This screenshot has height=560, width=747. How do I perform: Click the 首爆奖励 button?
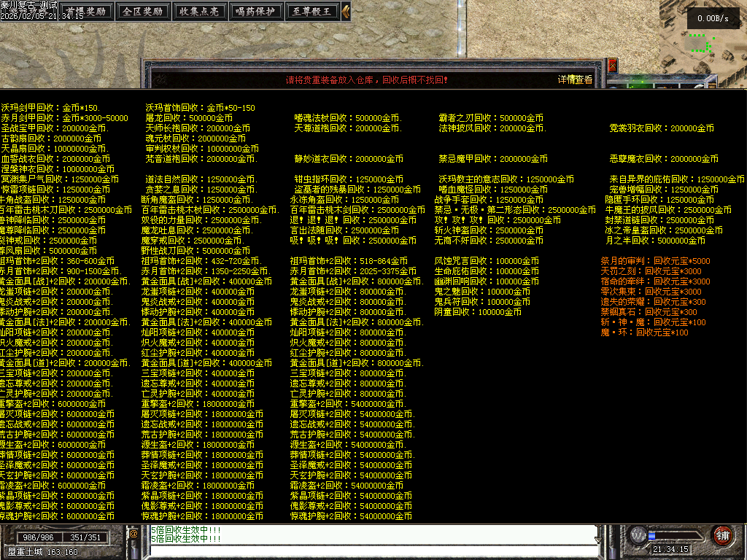pos(85,12)
